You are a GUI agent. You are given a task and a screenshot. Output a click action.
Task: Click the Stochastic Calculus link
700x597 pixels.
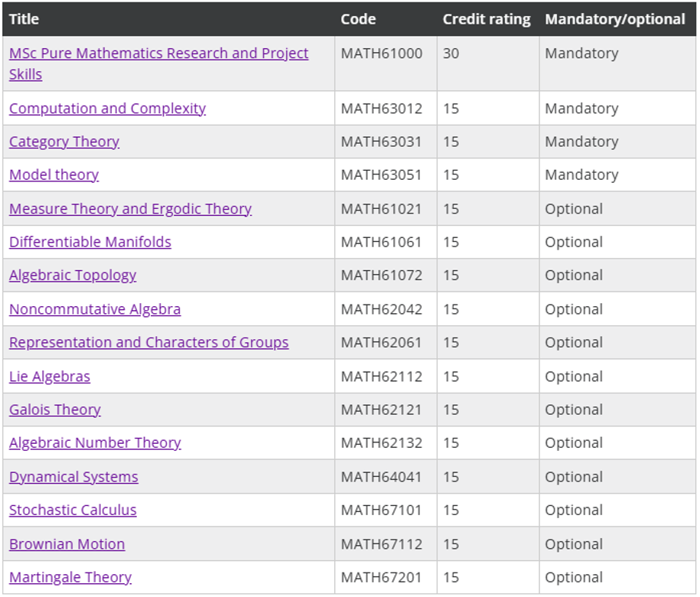click(73, 510)
